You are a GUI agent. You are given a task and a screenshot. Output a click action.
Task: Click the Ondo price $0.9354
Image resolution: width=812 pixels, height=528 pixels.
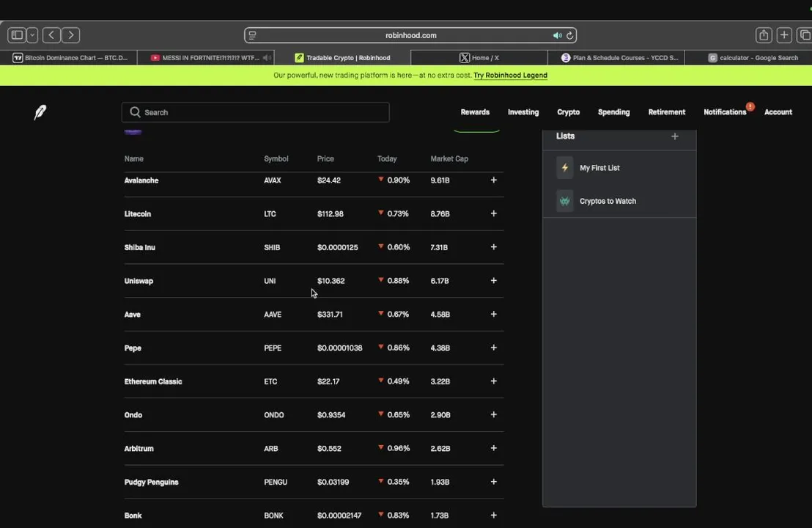pyautogui.click(x=331, y=415)
